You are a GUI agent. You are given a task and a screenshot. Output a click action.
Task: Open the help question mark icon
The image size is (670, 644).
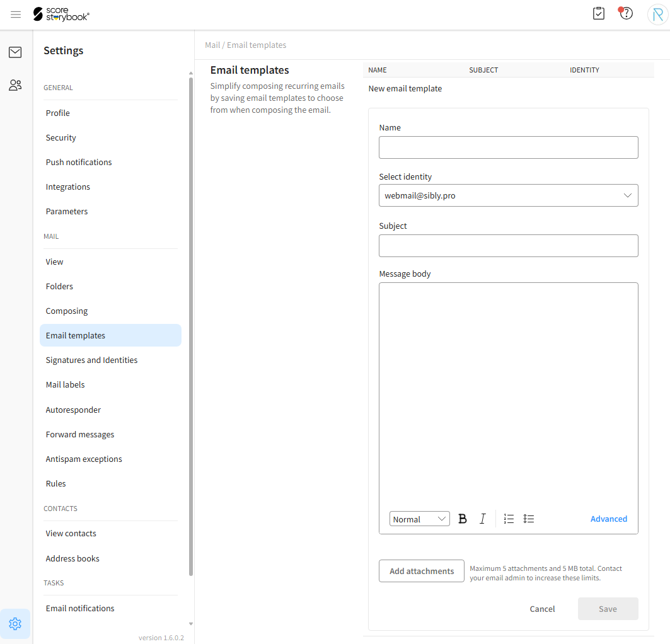click(626, 13)
